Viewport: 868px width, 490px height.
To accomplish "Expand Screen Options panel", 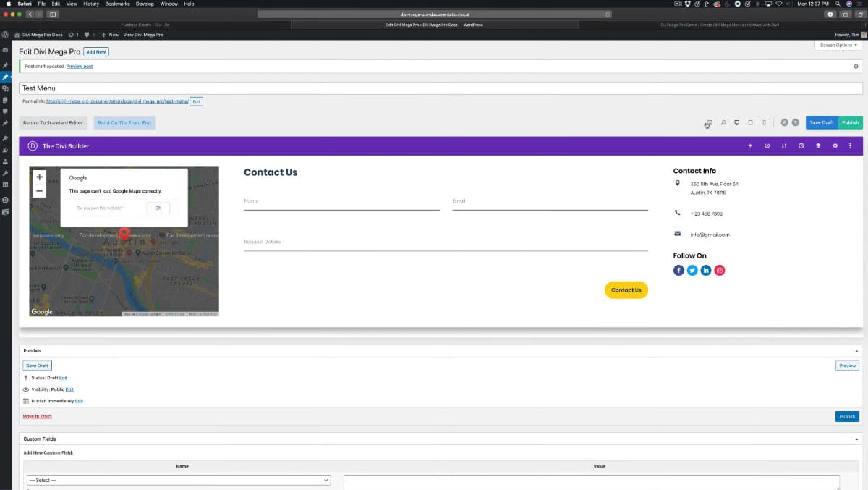I will tap(838, 45).
